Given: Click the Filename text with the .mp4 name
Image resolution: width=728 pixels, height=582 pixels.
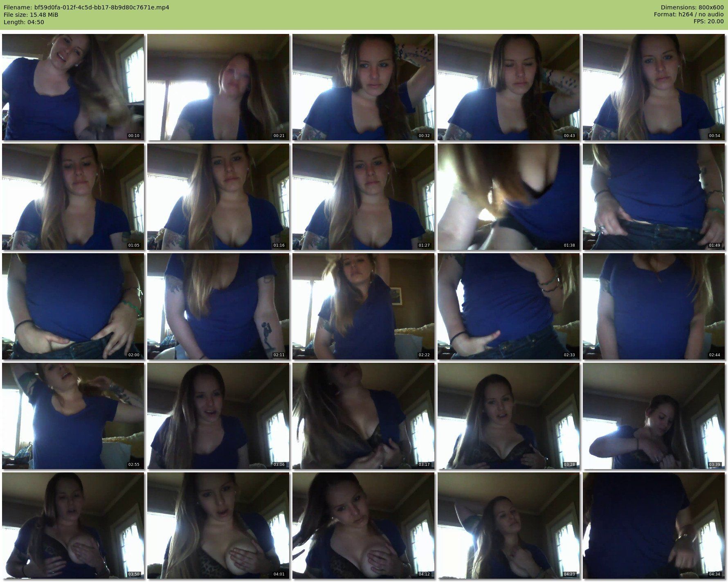Looking at the screenshot, I should point(86,7).
